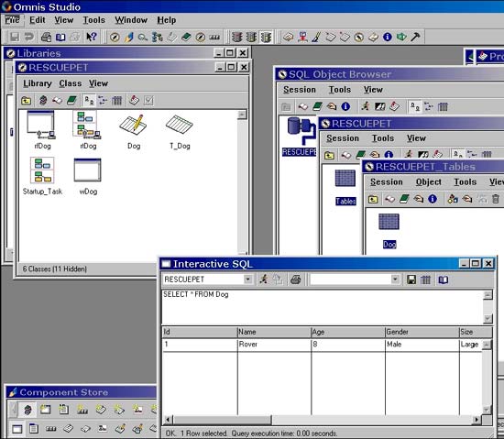The image size is (504, 439).
Task: Click the Name column header in results
Action: click(274, 332)
